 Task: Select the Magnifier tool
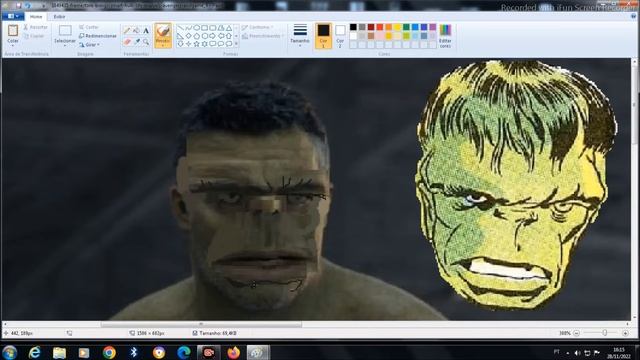point(146,42)
